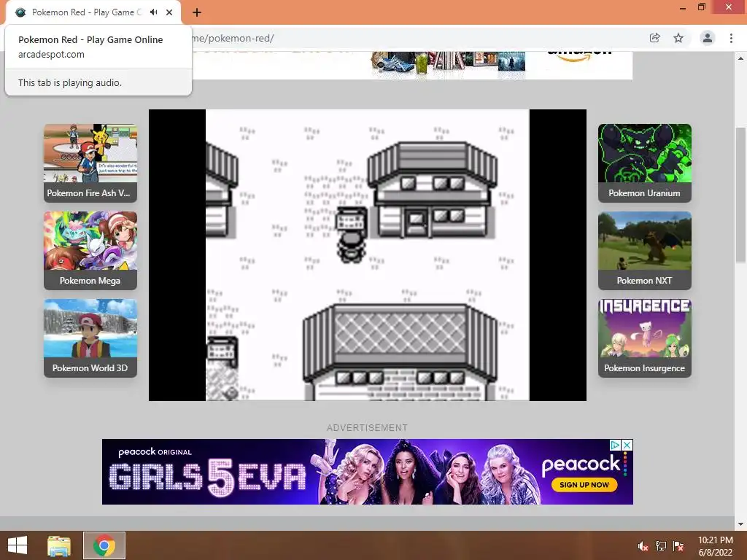The height and width of the screenshot is (560, 747).
Task: Click the Chrome taskbar icon
Action: (104, 545)
